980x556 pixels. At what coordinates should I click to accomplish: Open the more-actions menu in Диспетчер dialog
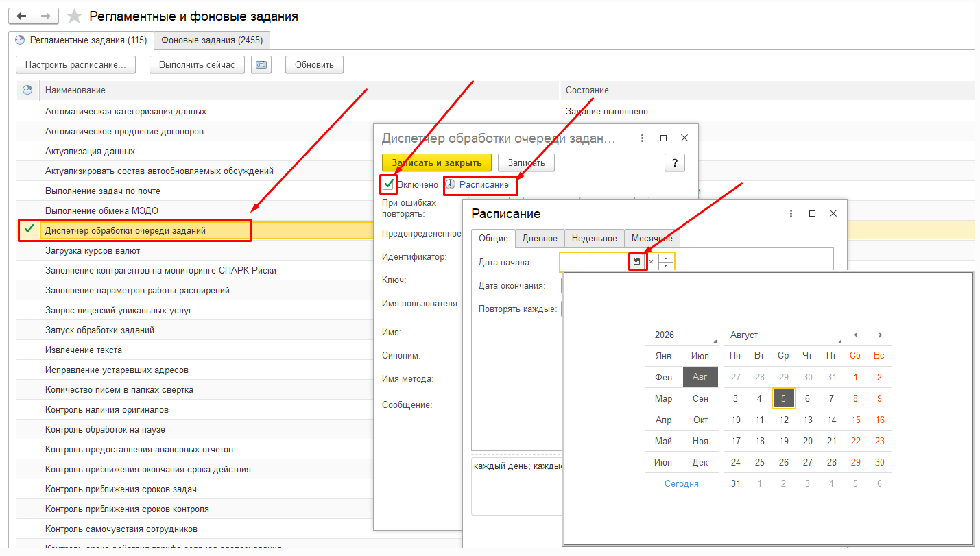coord(642,138)
